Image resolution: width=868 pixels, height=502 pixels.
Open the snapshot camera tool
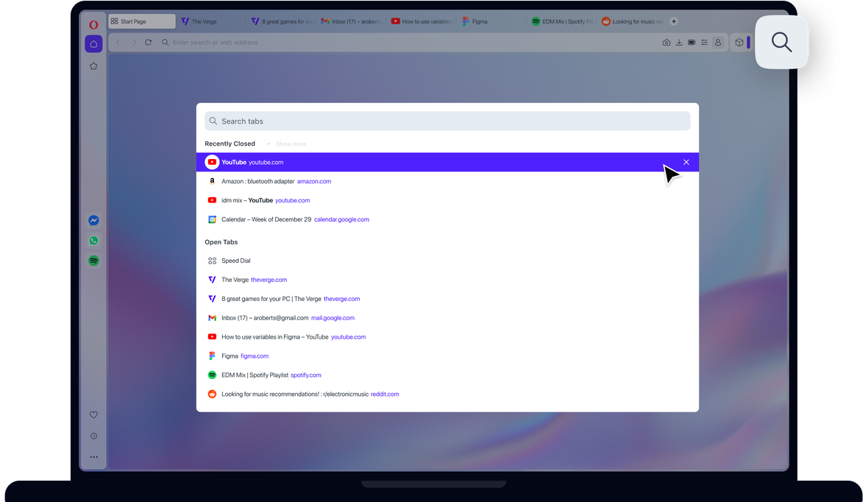[666, 42]
